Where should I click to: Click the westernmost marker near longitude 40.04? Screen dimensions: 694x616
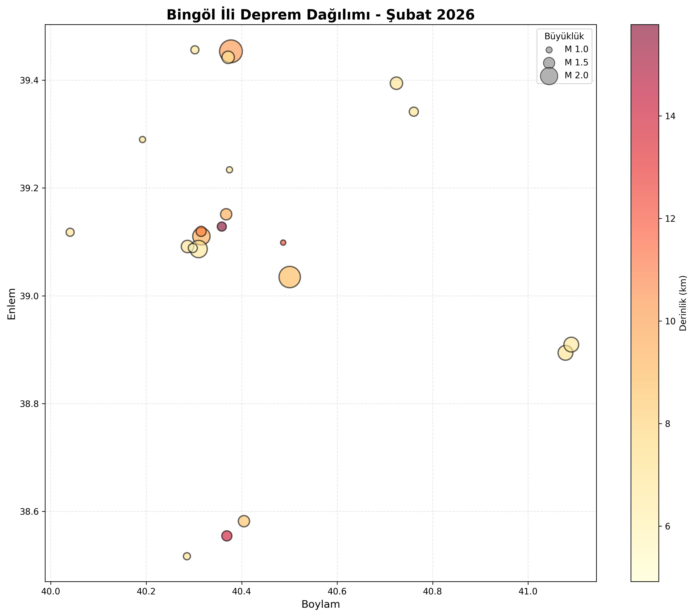point(70,232)
